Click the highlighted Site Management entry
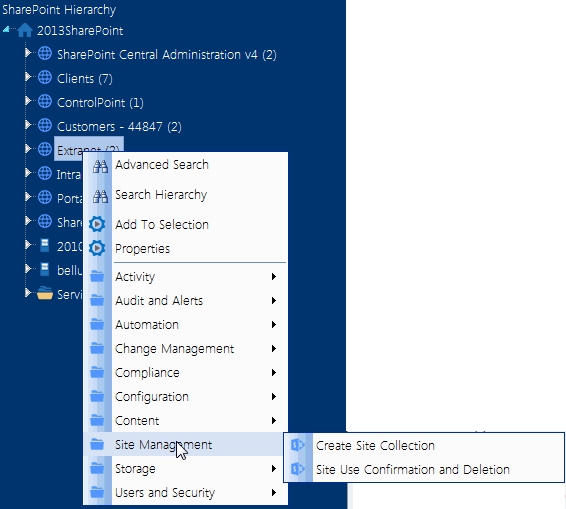 [x=183, y=444]
